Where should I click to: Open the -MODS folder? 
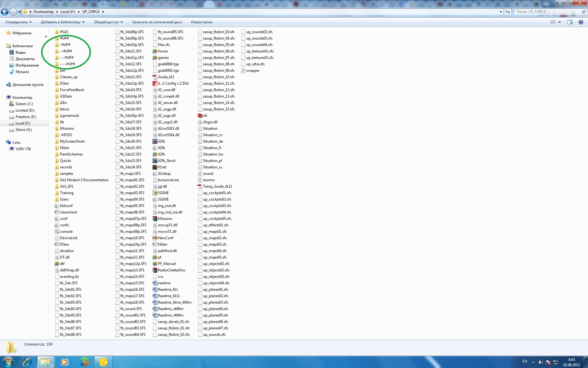tap(66, 135)
